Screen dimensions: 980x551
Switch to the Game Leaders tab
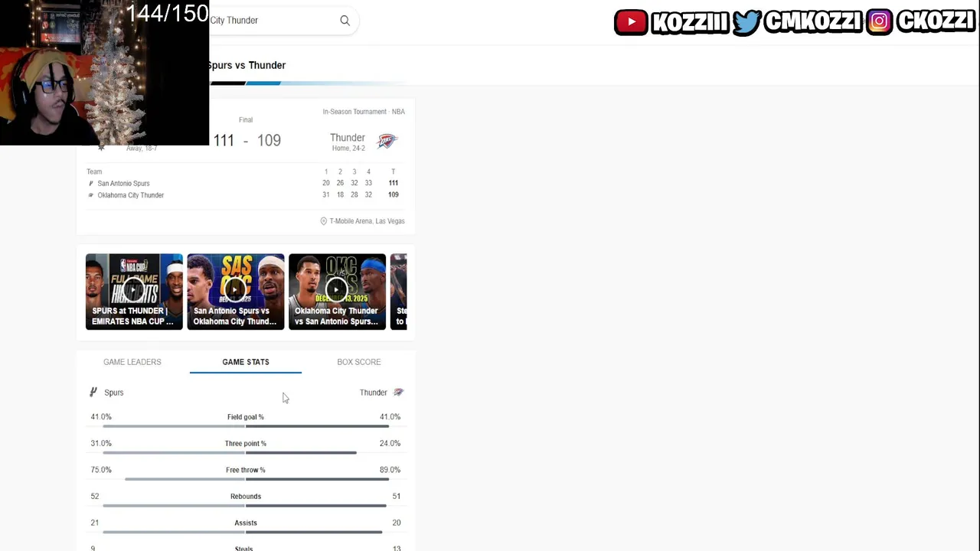click(x=132, y=362)
